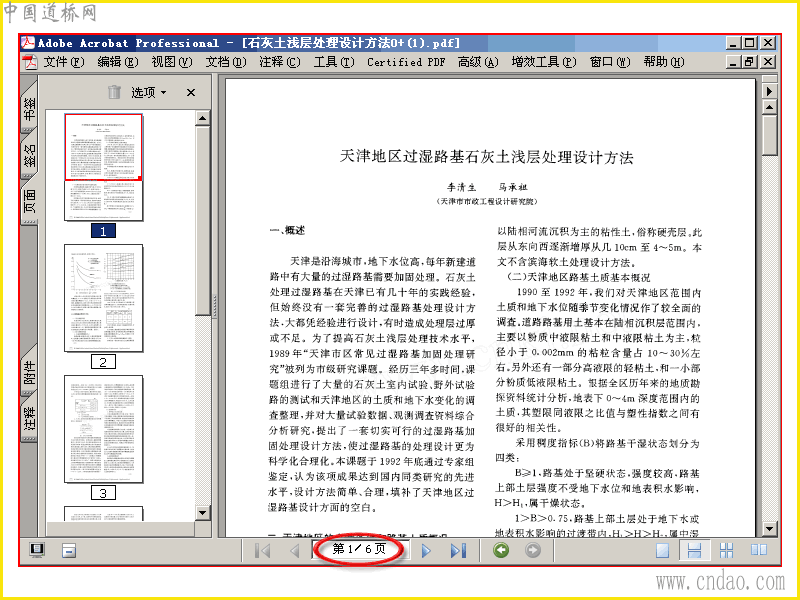Open the 文件(F) menu

click(63, 62)
